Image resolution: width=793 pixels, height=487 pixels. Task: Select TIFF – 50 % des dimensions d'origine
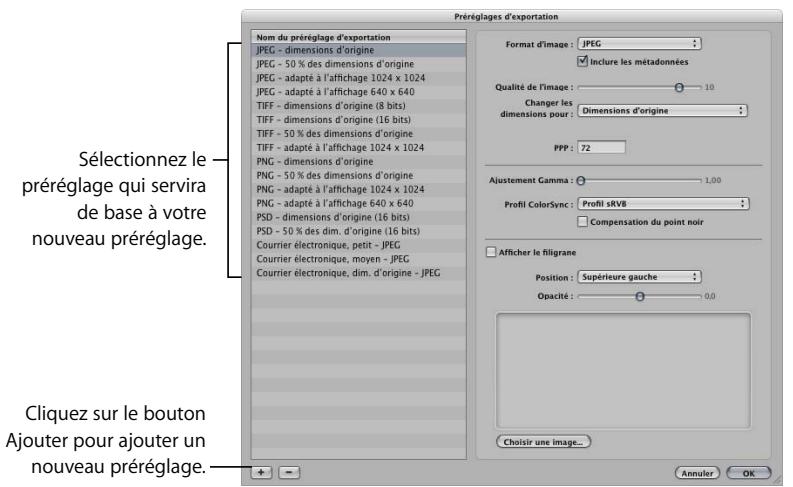coord(359,134)
